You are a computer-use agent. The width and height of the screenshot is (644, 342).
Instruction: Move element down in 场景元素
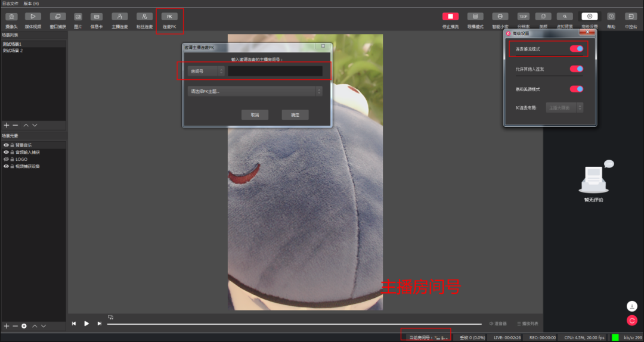point(44,326)
